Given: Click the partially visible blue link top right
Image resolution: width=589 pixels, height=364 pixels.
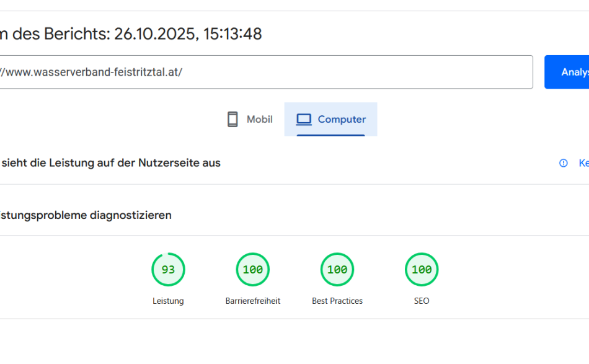Looking at the screenshot, I should tap(583, 162).
